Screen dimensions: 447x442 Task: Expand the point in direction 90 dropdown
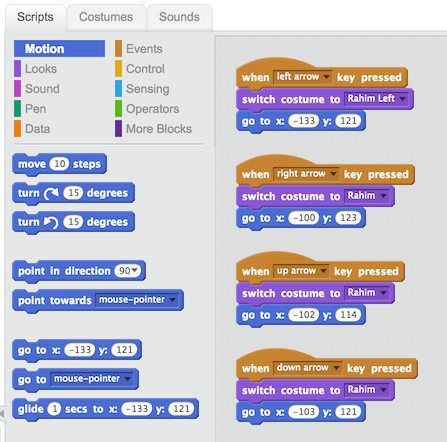tap(128, 271)
